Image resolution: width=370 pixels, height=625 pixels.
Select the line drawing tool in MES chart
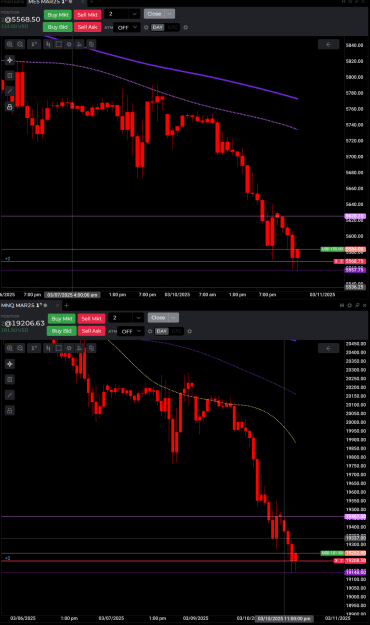click(10, 91)
